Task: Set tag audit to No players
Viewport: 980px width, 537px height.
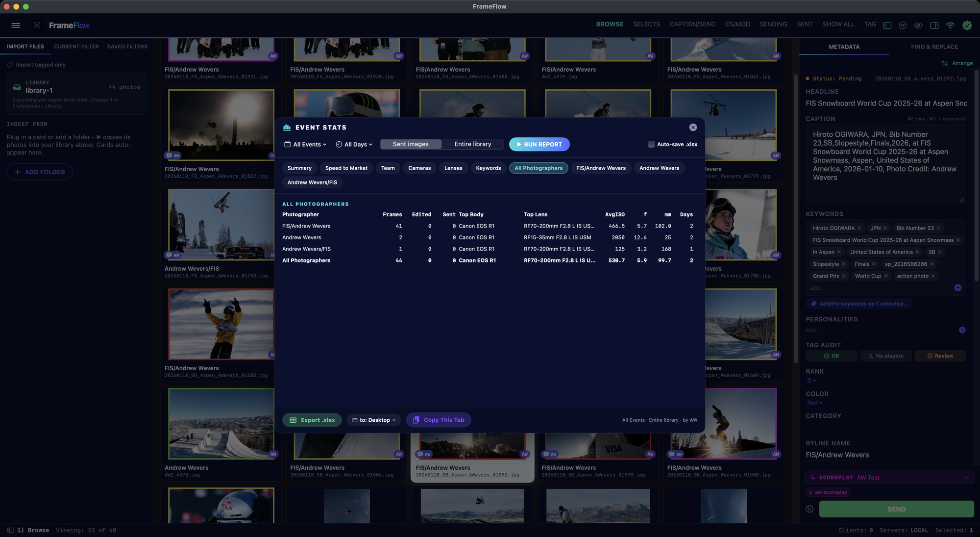Action: tap(885, 356)
